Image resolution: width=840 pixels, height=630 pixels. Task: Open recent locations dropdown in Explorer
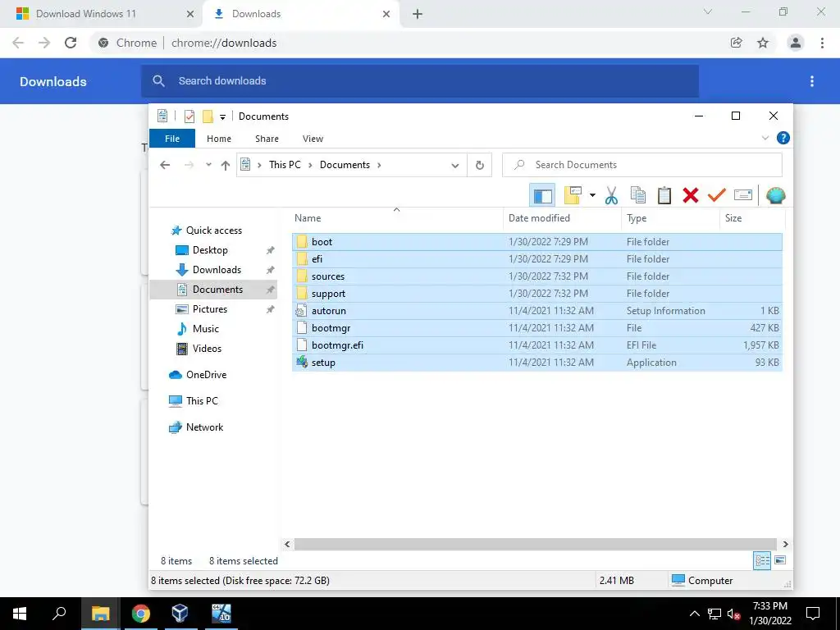[x=208, y=165]
